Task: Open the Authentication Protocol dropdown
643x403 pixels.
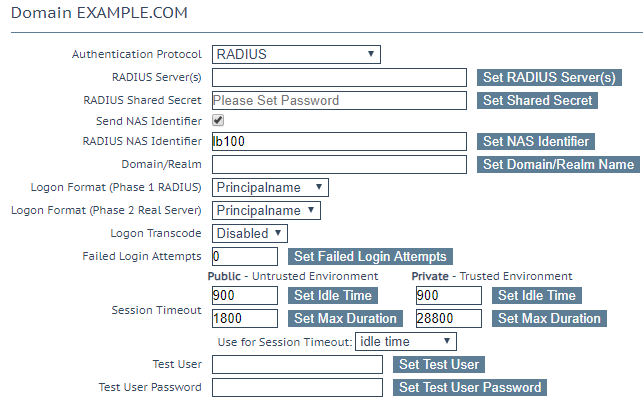Action: 296,55
